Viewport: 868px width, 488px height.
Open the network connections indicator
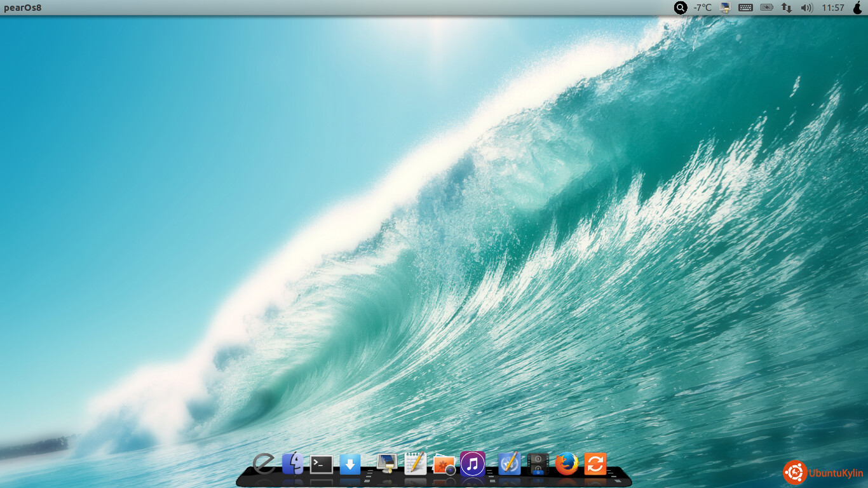point(787,8)
